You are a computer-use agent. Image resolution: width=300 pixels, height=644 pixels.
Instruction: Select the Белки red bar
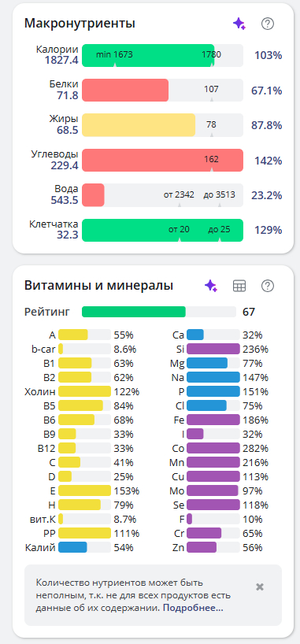click(163, 90)
